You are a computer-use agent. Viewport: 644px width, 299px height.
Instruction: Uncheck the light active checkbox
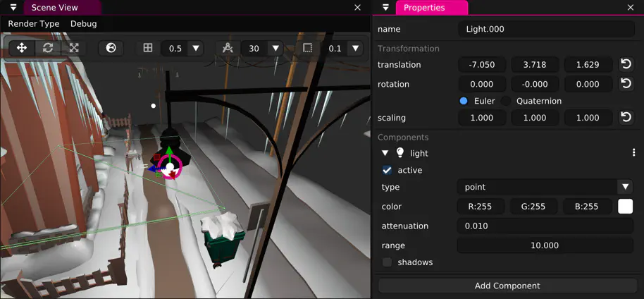point(387,170)
